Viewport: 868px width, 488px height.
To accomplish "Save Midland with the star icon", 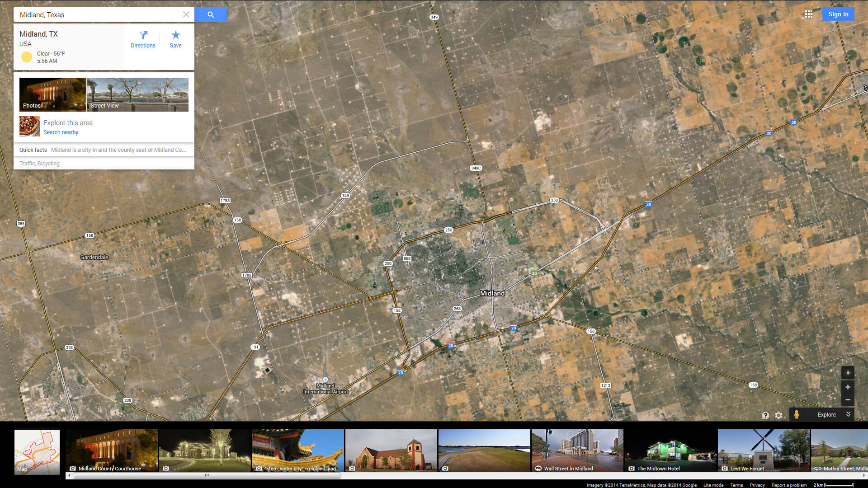I will [x=175, y=39].
